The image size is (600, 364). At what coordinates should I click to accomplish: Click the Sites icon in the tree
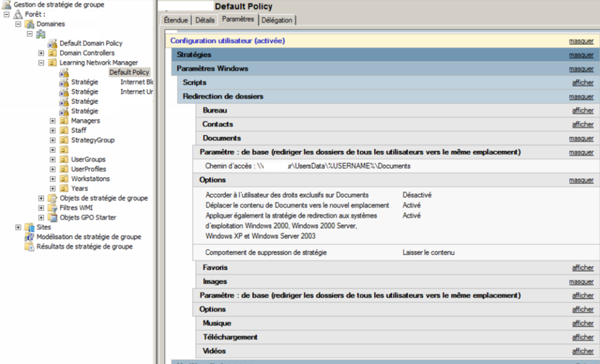click(30, 227)
